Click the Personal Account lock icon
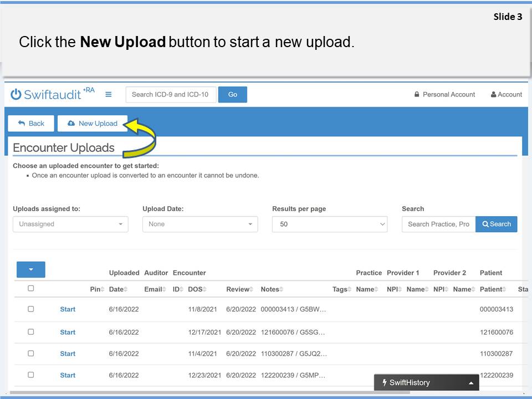The width and height of the screenshot is (532, 399). 417,95
